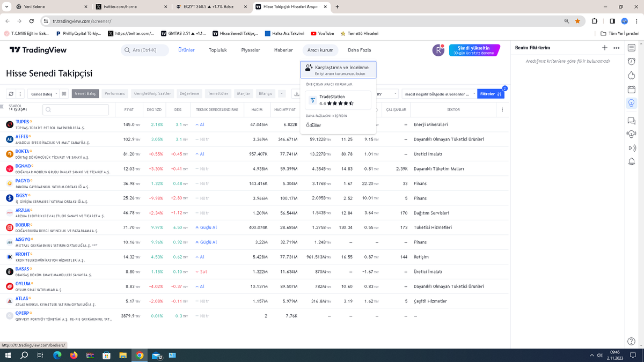Open the Daha Fazla menu

point(360,50)
